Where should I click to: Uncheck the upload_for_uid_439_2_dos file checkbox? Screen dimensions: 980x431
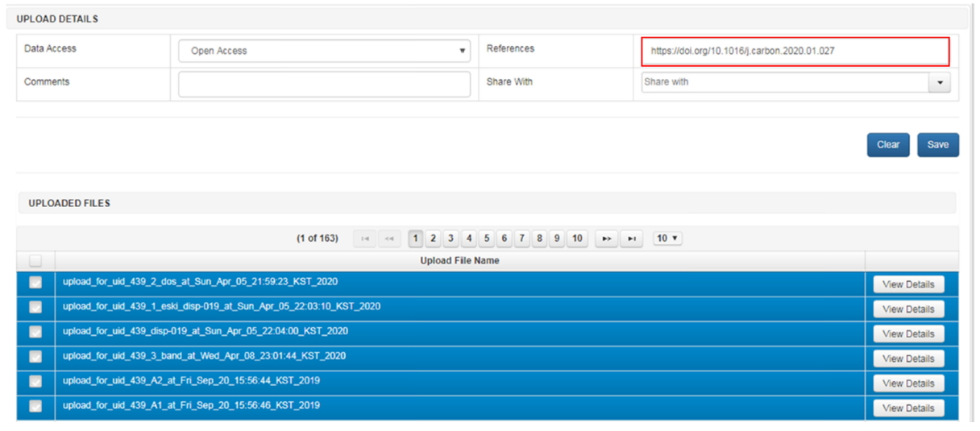[x=35, y=283]
